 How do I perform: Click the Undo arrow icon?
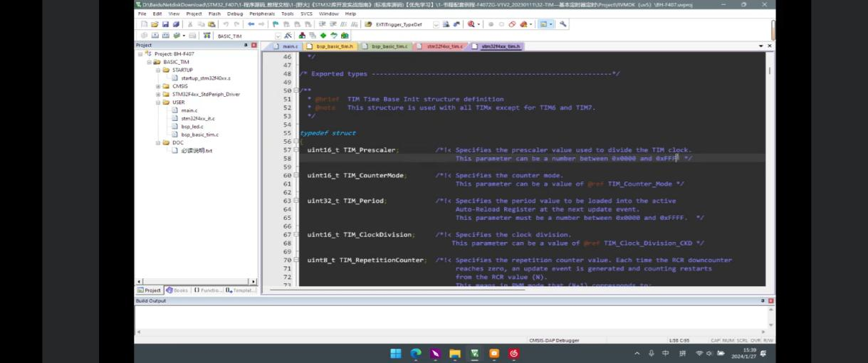click(226, 24)
